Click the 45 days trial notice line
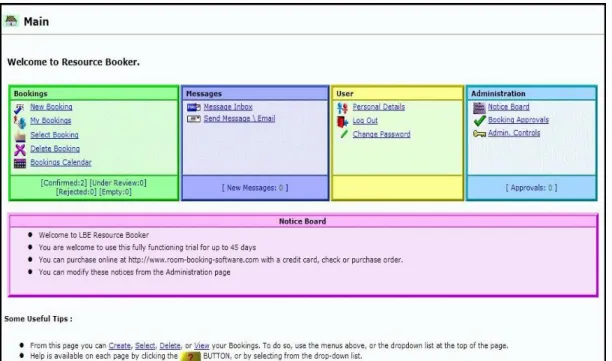This screenshot has height=361, width=612. 147,248
